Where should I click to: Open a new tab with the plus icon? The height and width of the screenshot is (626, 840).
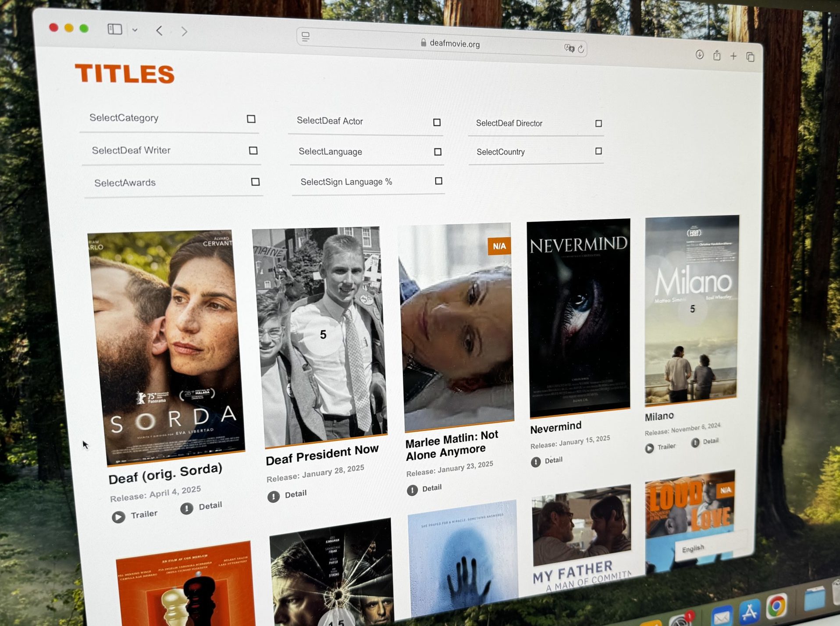[733, 56]
